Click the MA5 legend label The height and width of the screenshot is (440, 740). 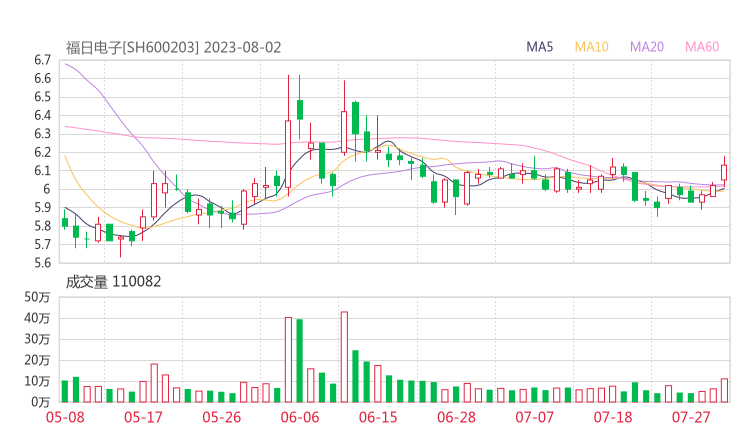click(x=539, y=47)
